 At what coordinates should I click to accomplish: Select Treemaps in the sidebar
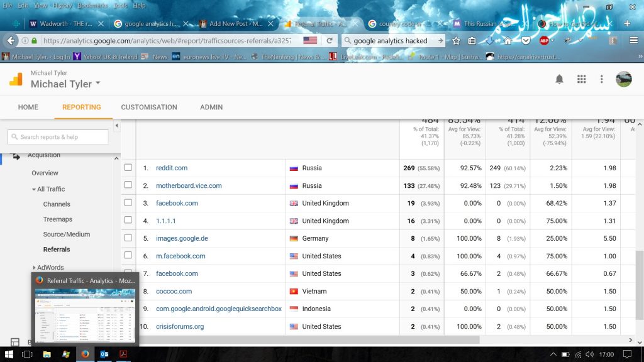tap(57, 219)
